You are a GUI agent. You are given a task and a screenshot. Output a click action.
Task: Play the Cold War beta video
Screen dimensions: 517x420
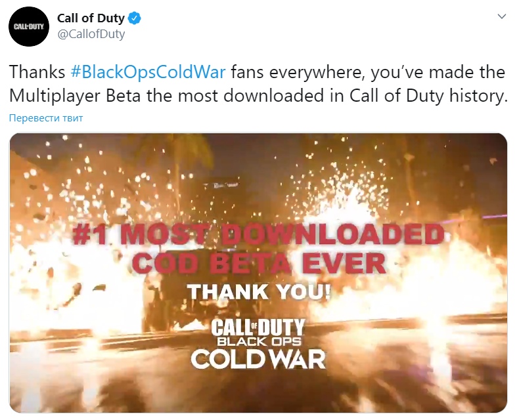click(x=258, y=273)
